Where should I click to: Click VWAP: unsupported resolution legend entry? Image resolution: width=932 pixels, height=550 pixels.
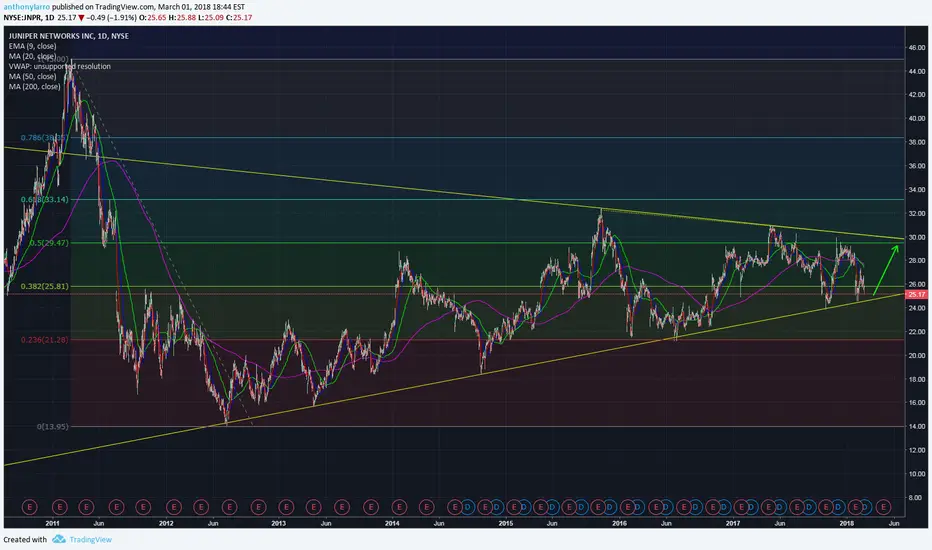click(59, 66)
